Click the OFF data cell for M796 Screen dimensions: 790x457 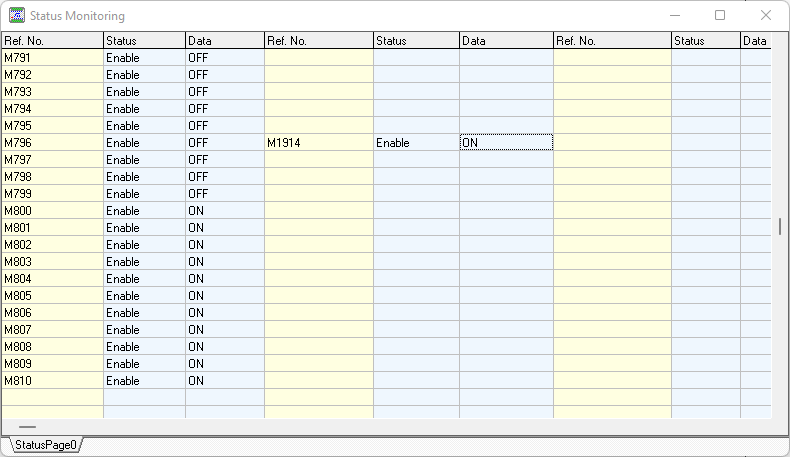click(x=224, y=143)
